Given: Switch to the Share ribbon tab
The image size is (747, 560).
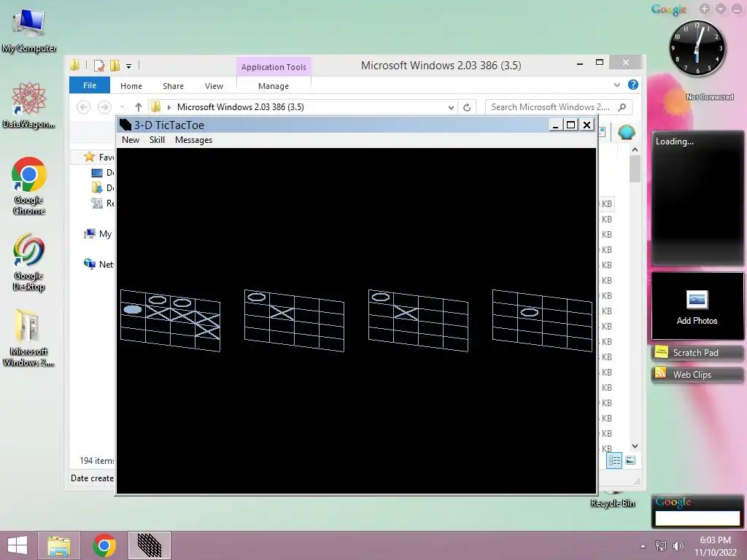Looking at the screenshot, I should tap(173, 86).
